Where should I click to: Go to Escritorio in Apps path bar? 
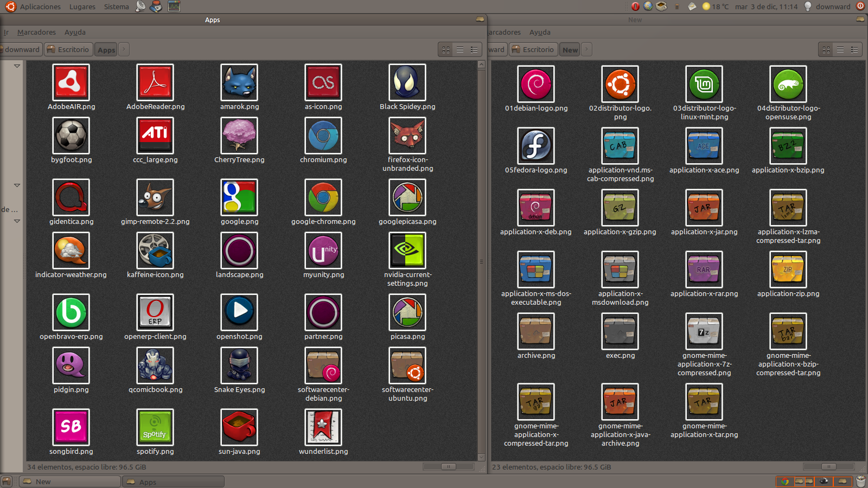click(68, 49)
